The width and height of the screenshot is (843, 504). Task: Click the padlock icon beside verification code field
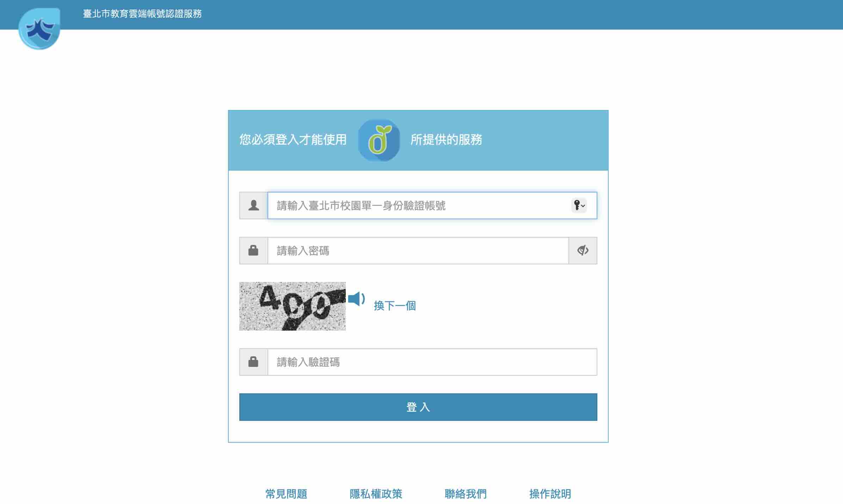(253, 362)
